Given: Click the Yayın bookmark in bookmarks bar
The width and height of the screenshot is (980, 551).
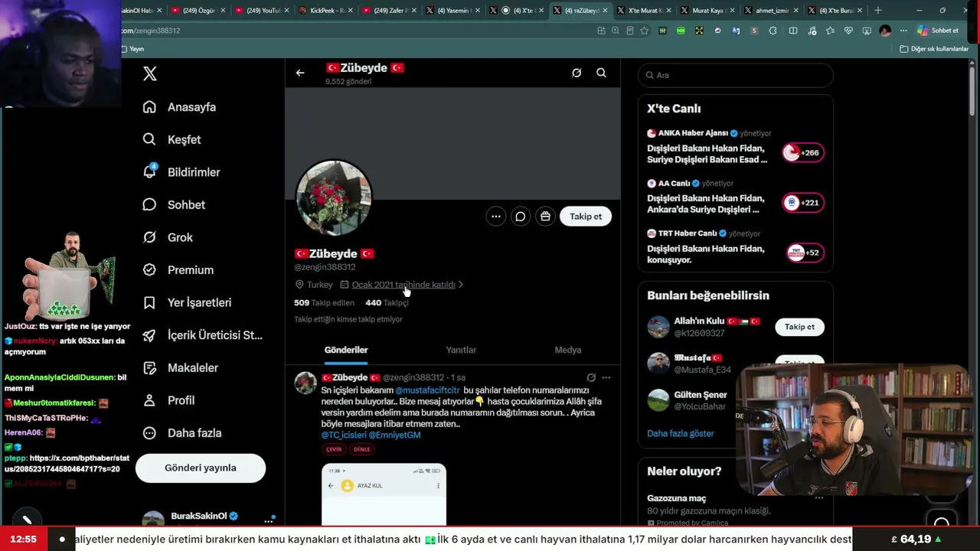Looking at the screenshot, I should click(x=132, y=49).
